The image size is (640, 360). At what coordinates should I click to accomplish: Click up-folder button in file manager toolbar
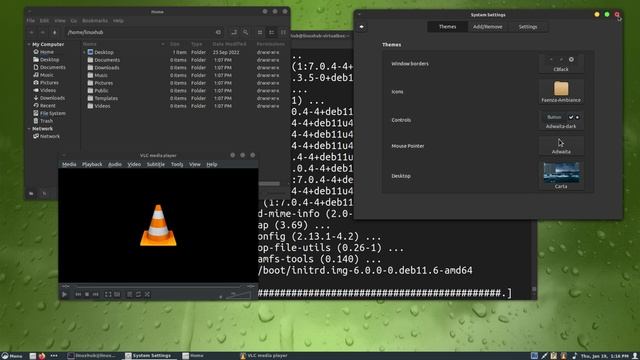coord(54,32)
